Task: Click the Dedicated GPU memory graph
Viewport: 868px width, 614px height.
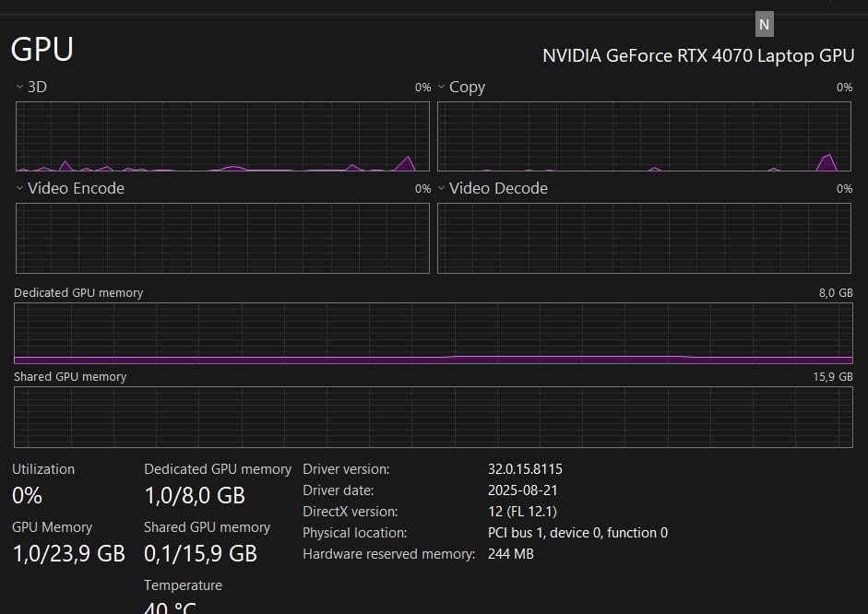Action: click(434, 333)
